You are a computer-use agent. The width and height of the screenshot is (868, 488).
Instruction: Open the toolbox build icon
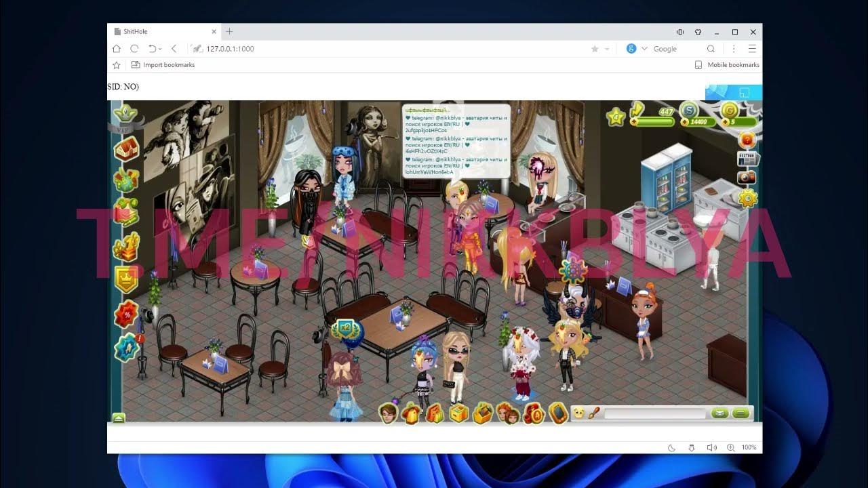[x=483, y=413]
